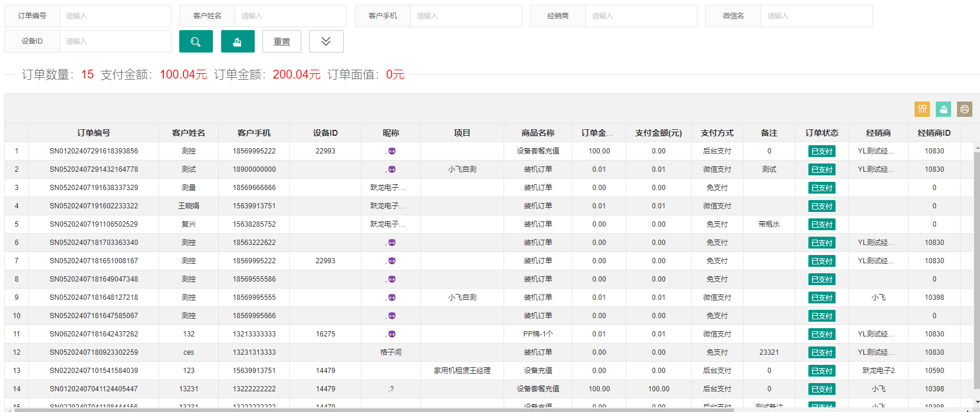Screen dimensions: 980x412
Task: Click phone number 18900000000
Action: [254, 169]
